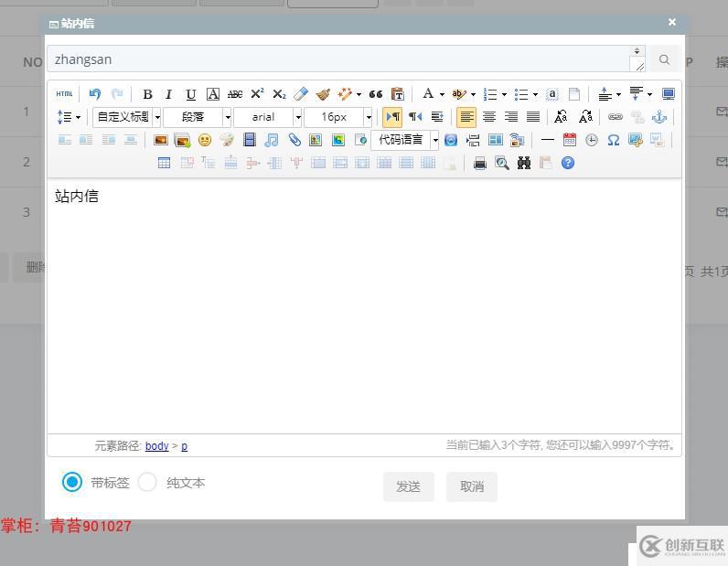
Task: Align text right
Action: (510, 117)
